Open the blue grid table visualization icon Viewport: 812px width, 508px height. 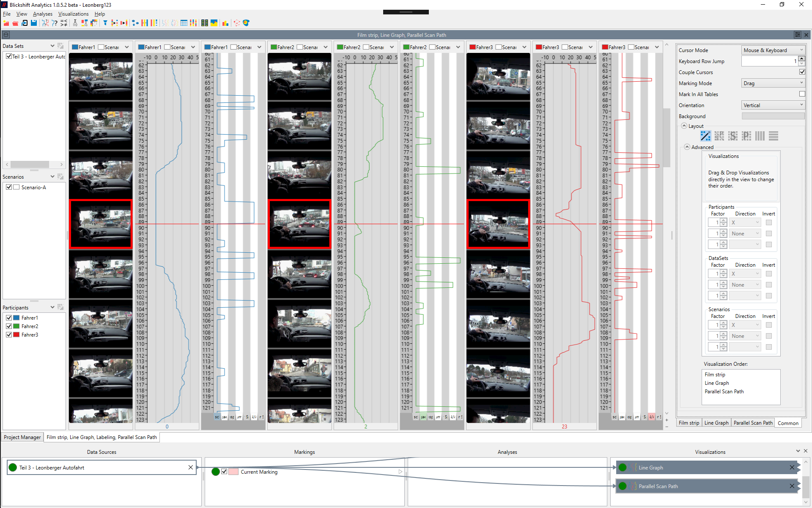click(184, 23)
